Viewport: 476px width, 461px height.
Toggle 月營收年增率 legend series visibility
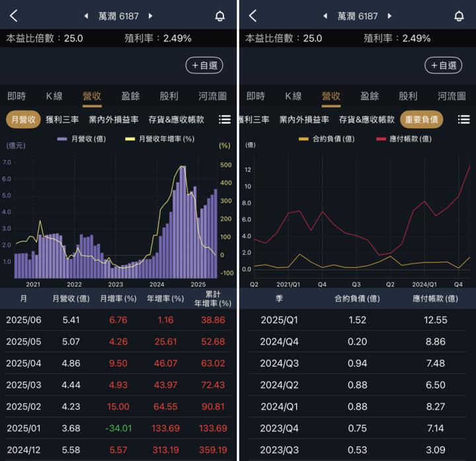(x=160, y=139)
